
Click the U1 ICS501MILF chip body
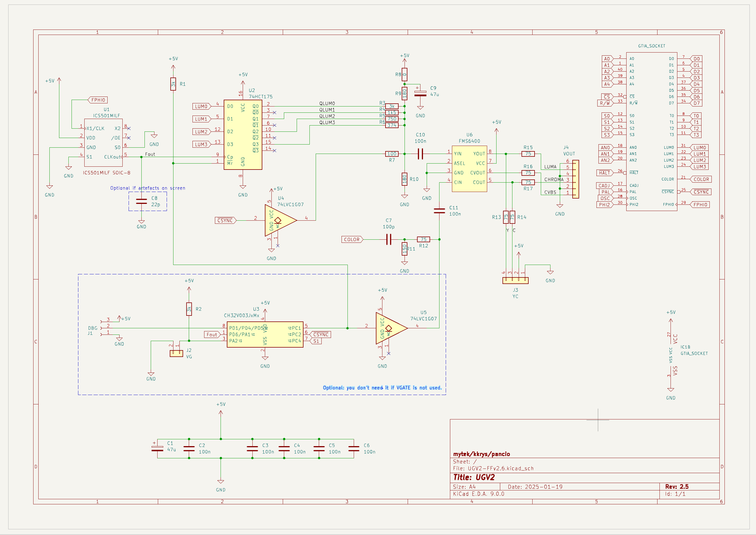[103, 143]
